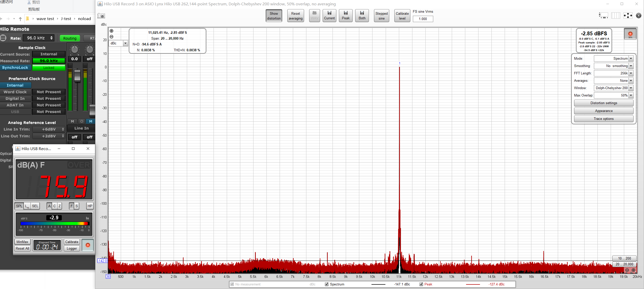Screen dimensions: 644x289
Task: Save Both traces
Action: 362,15
